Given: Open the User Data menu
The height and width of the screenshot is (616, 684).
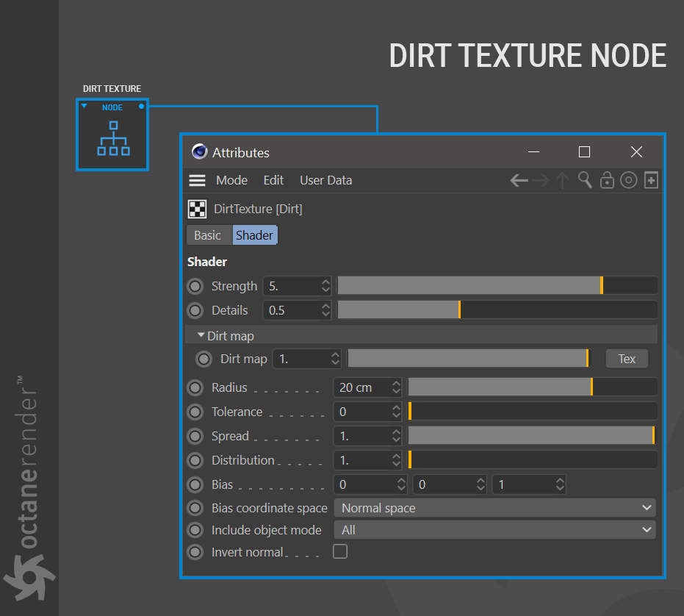Looking at the screenshot, I should tap(325, 180).
